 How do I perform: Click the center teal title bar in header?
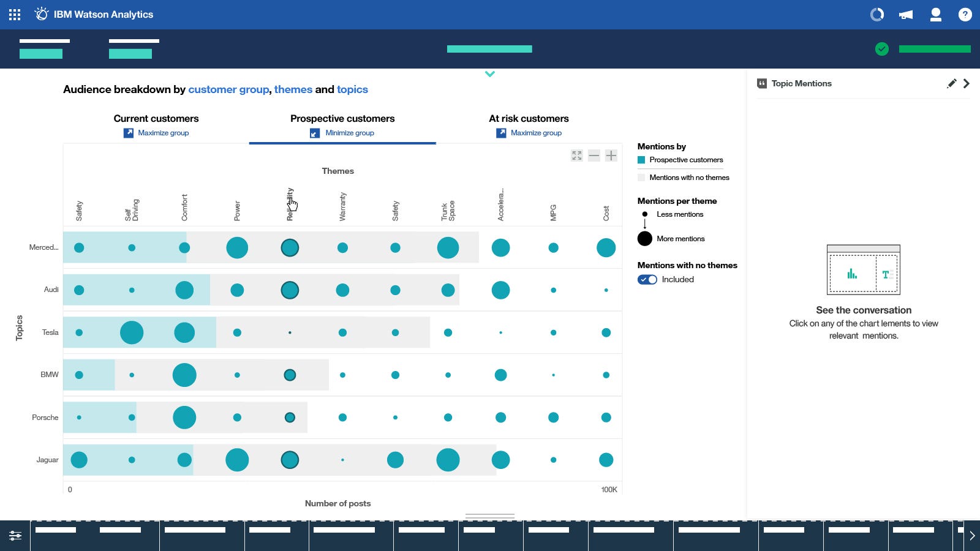(489, 49)
